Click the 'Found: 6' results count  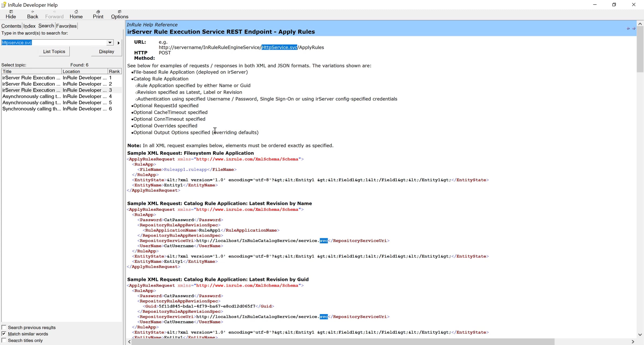[79, 65]
